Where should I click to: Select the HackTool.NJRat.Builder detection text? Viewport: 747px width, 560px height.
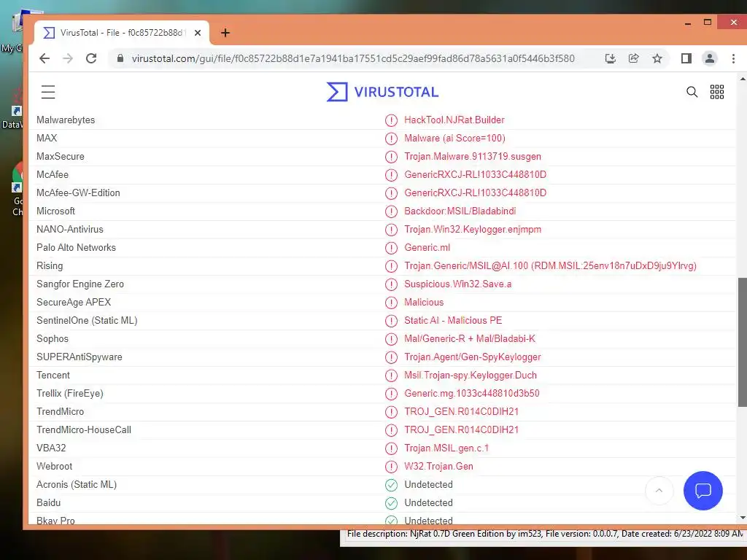coord(454,120)
